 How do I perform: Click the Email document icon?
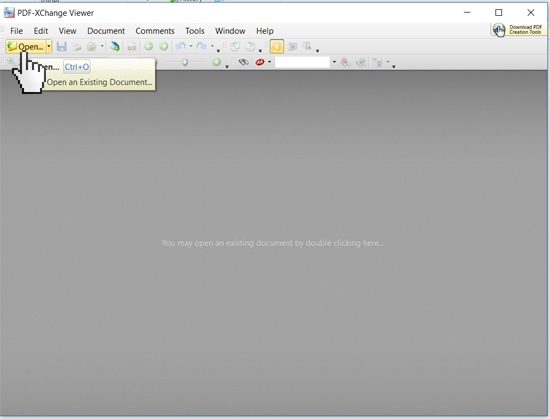[92, 46]
